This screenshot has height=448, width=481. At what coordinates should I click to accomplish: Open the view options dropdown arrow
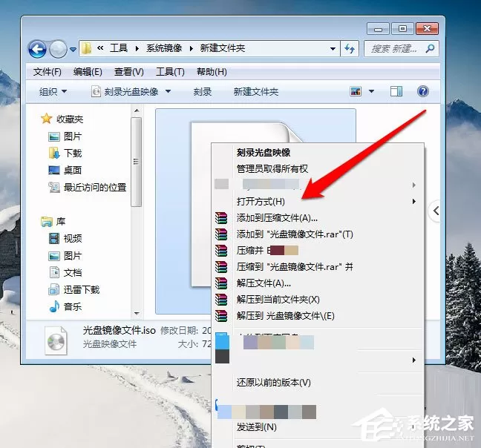tap(371, 91)
